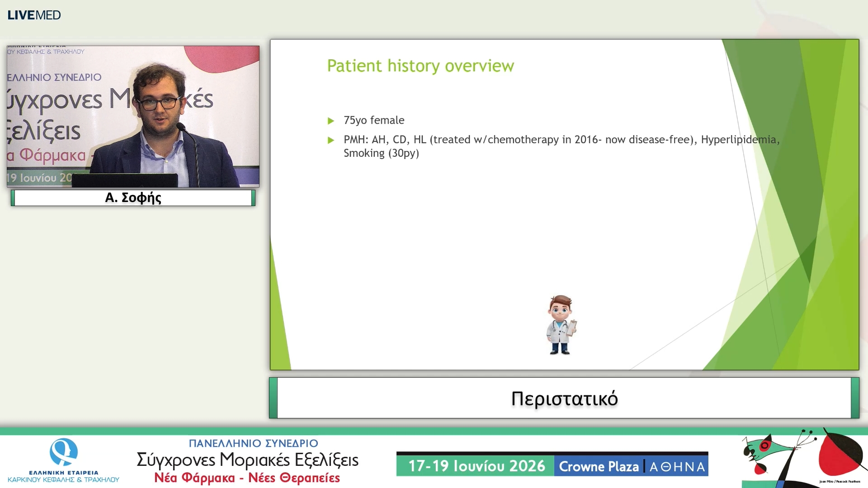The height and width of the screenshot is (488, 868).
Task: Click the PMH bullet text line
Action: (561, 140)
